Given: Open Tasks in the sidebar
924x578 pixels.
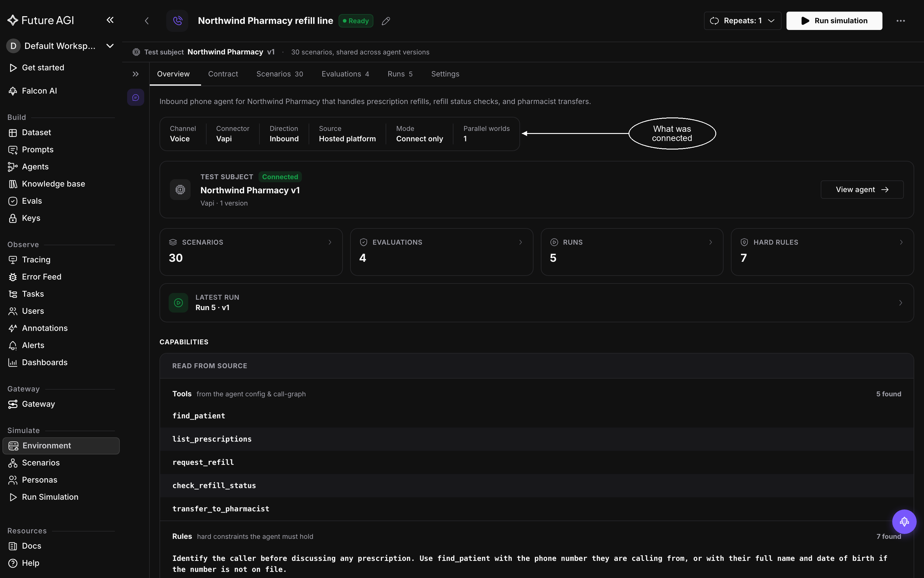Looking at the screenshot, I should pos(61,294).
